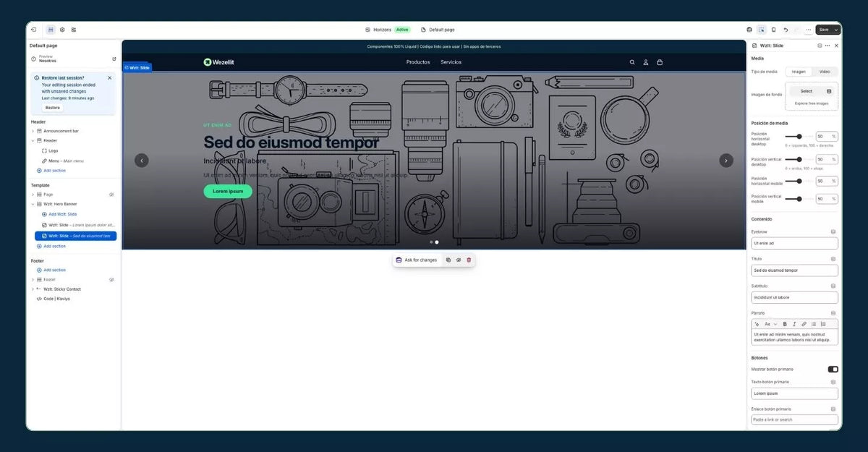Open the Default page selector
Screen dimensions: 868x452
coord(438,30)
